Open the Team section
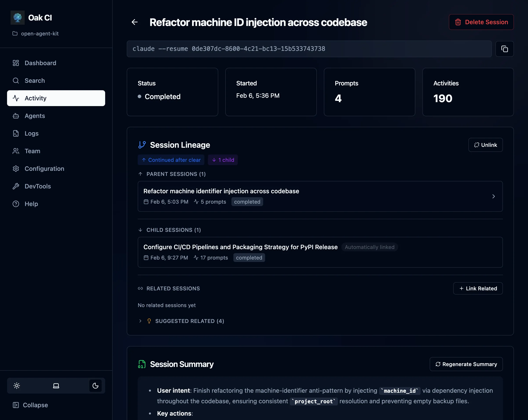 click(32, 151)
